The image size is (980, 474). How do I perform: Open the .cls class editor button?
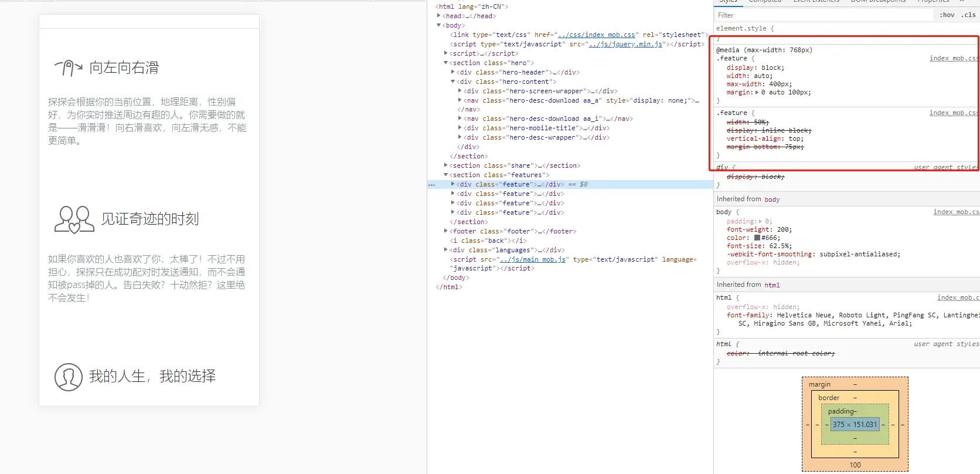click(968, 15)
